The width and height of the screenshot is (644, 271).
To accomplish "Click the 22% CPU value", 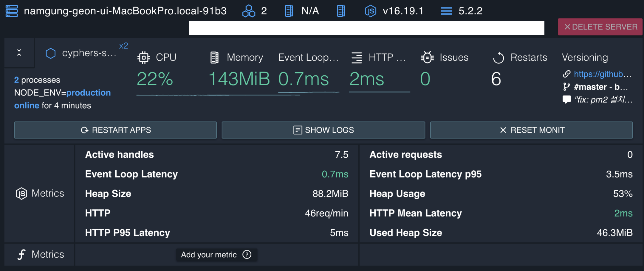I will (x=155, y=79).
